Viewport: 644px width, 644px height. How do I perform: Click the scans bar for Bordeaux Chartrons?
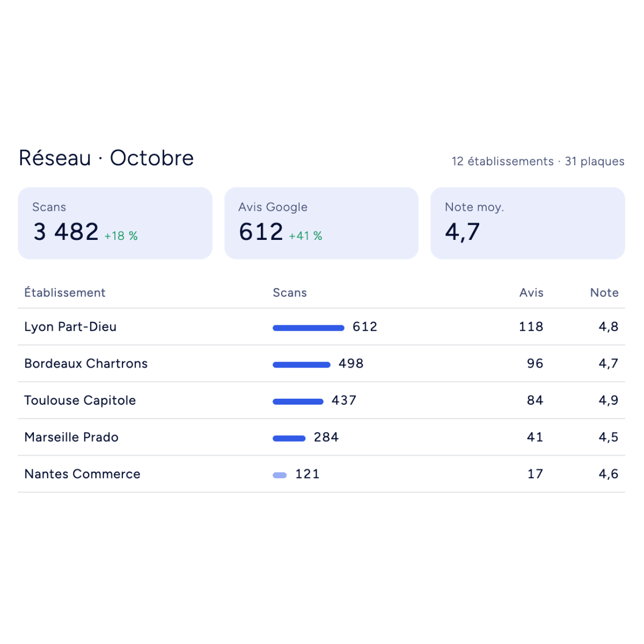(x=302, y=365)
